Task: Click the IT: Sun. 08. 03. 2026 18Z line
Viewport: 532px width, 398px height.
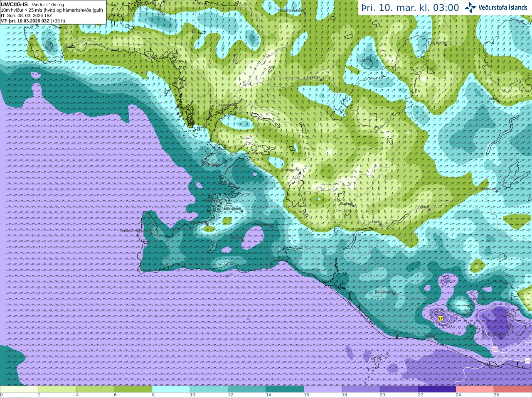Action: point(26,15)
